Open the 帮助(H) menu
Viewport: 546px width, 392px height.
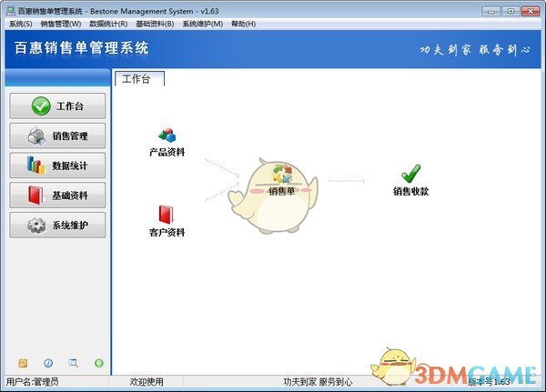243,24
